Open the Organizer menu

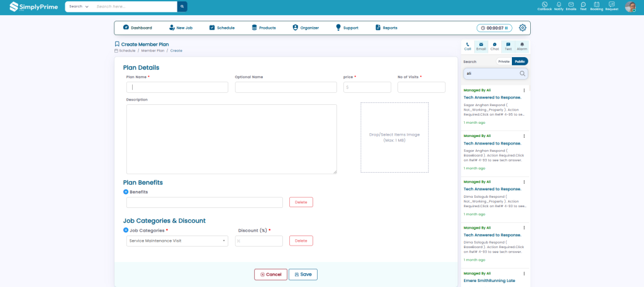click(306, 28)
